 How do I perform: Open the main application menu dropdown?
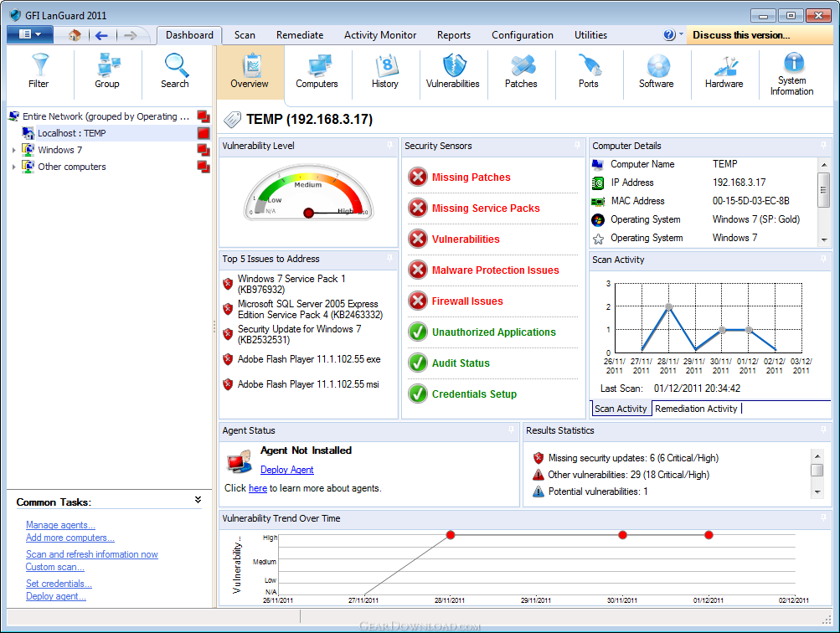[30, 35]
